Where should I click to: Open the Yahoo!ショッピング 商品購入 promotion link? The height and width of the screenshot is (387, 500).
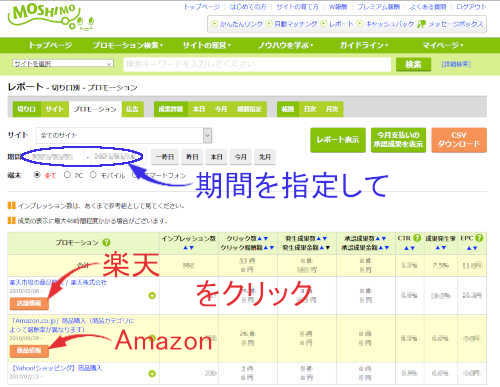click(57, 368)
